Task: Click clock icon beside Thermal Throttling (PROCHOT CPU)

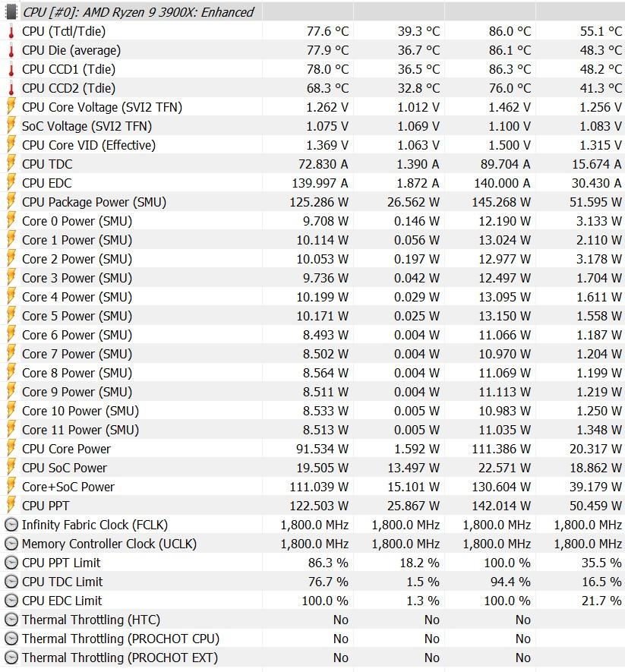Action: [11, 639]
